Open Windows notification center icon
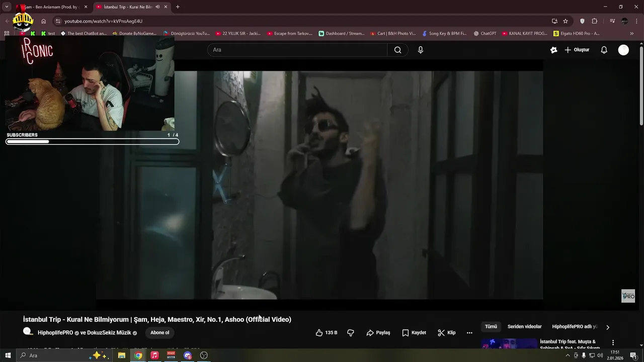Viewport: 644px width, 362px height. 633,355
